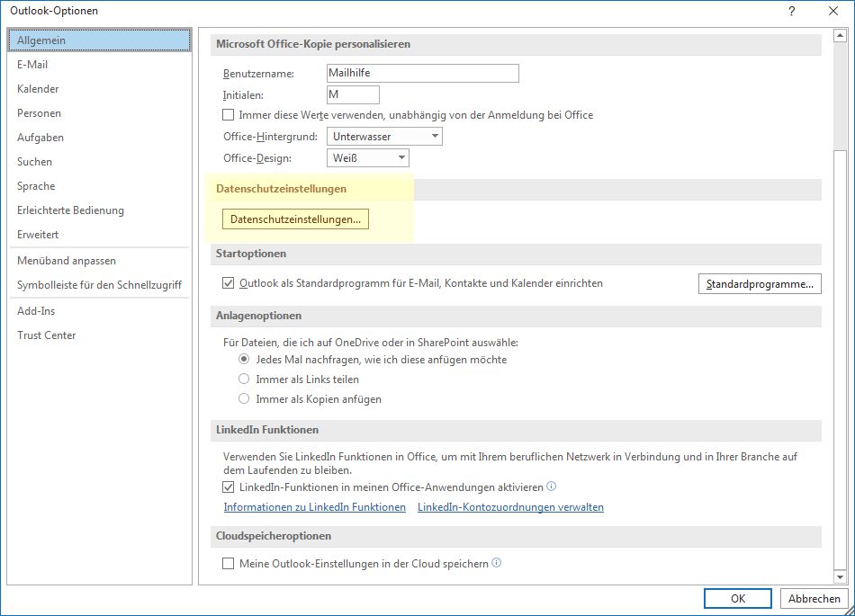Select 'Immer als Links teilen' radio option

[x=244, y=379]
